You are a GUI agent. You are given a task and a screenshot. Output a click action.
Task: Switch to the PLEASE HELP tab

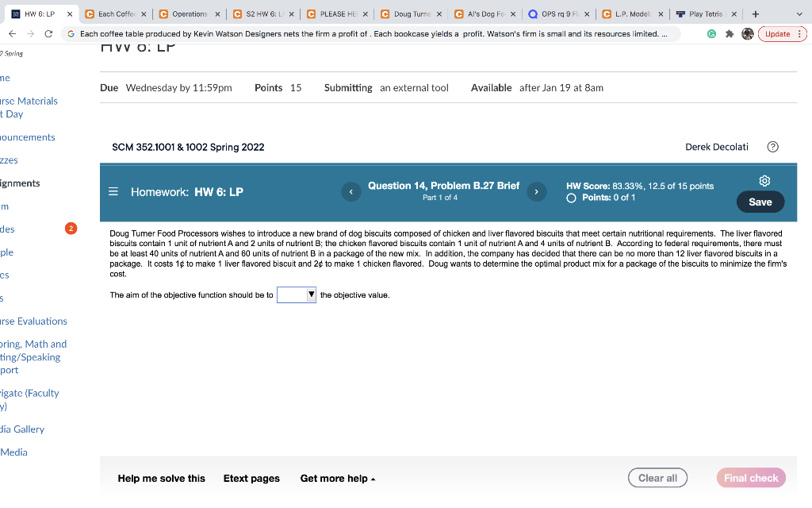point(338,14)
